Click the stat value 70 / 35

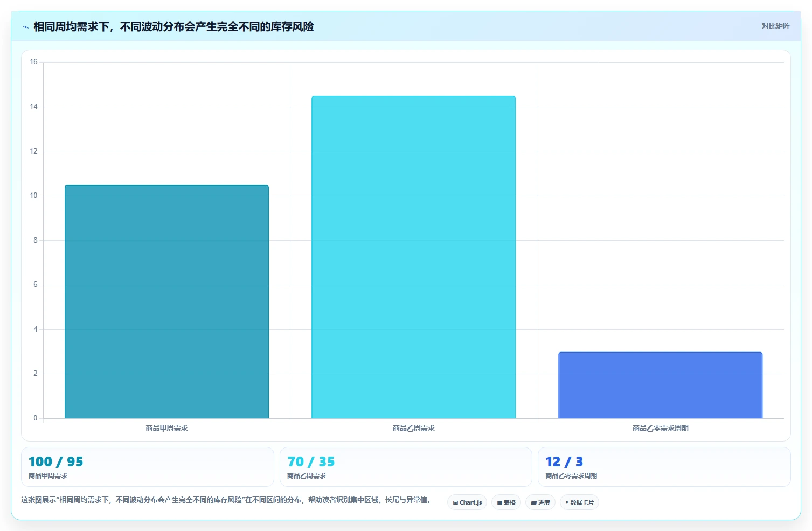[x=311, y=462]
